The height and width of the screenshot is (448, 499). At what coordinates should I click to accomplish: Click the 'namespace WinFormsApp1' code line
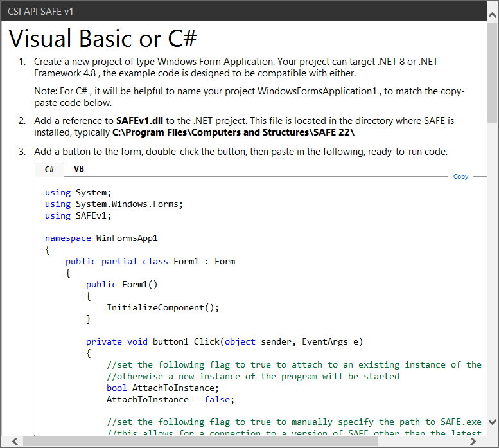101,238
